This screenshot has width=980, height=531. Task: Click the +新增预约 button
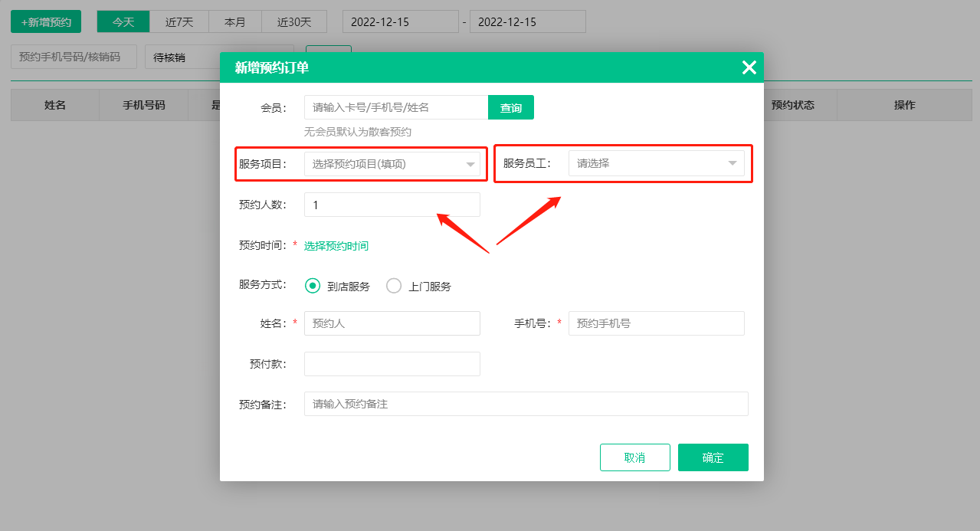tap(46, 22)
